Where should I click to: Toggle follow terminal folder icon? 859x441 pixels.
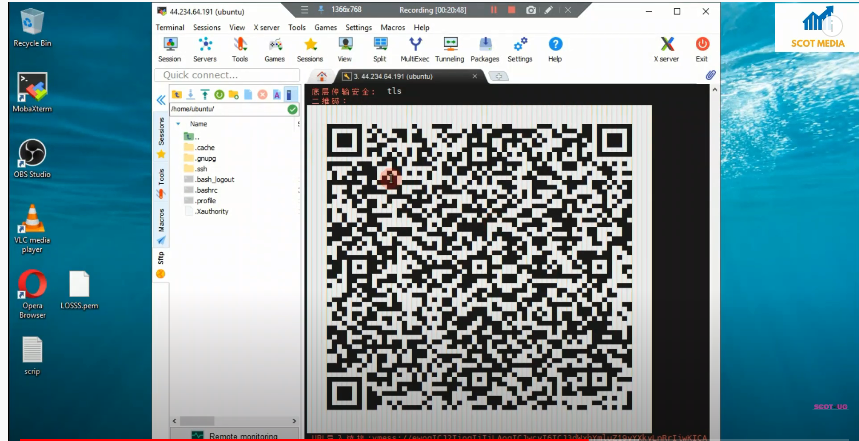[291, 94]
